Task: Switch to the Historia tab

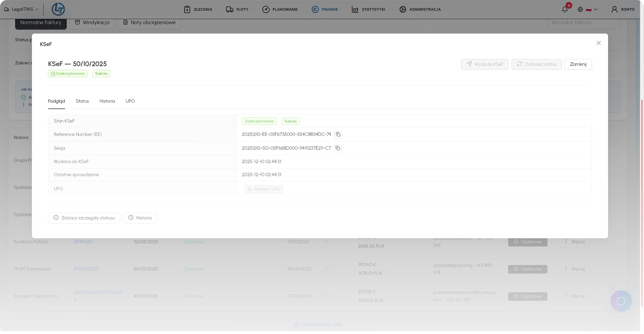Action: click(x=107, y=101)
